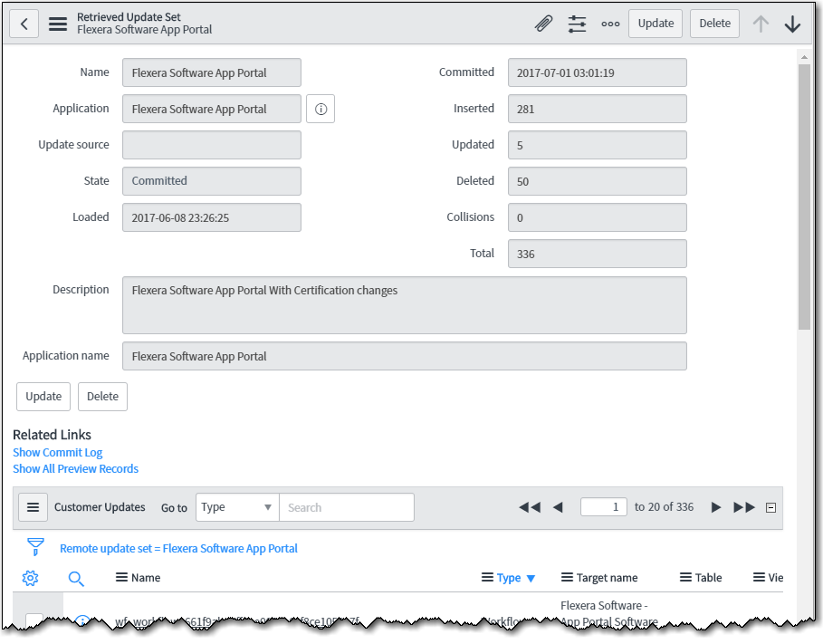Open the more options (…) icon in header
This screenshot has height=644, width=823.
(x=610, y=24)
